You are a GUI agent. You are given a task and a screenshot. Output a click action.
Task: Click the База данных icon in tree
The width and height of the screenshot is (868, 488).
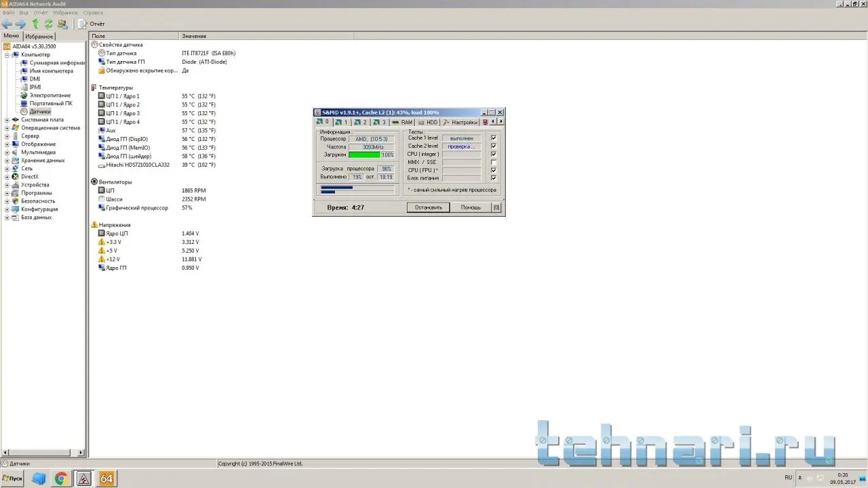[16, 217]
